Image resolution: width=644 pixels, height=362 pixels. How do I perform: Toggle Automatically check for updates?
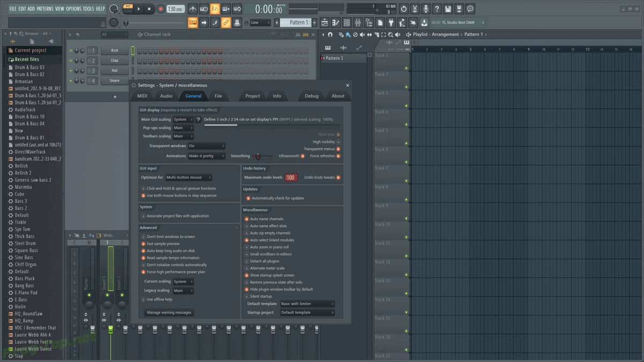248,198
